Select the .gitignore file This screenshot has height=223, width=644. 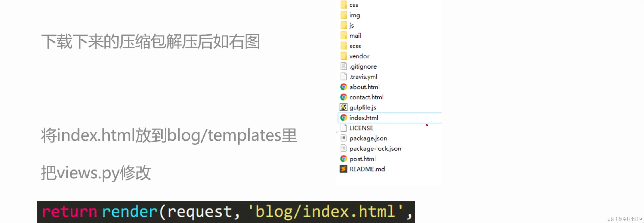pos(363,66)
